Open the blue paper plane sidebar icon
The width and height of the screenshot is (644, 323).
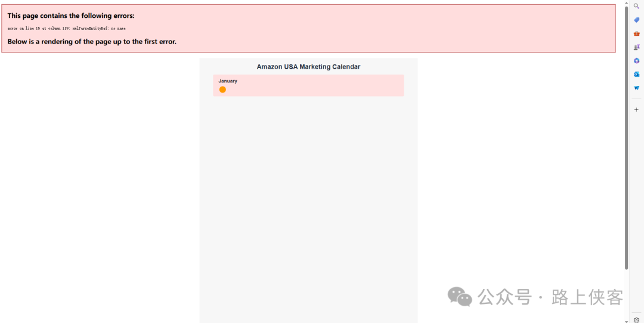[636, 88]
